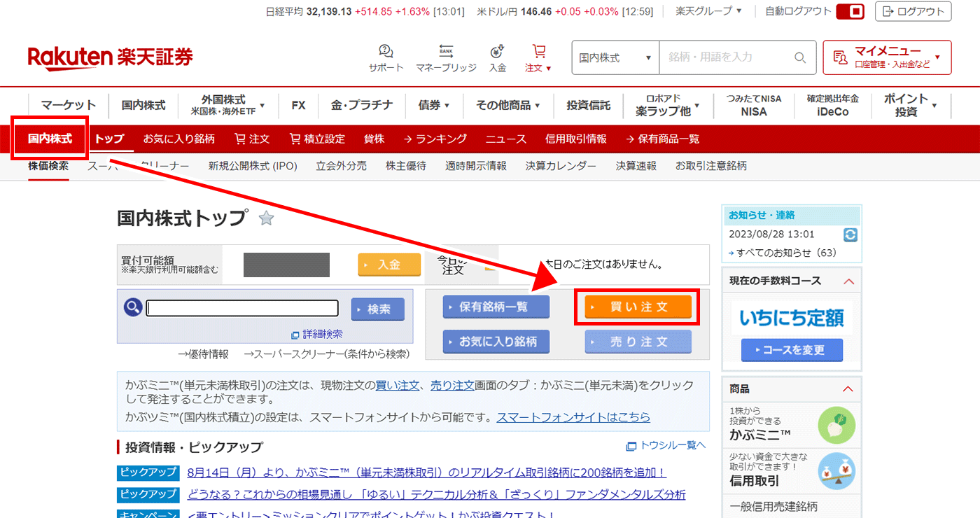Open the FX main menu
This screenshot has width=980, height=518.
[299, 105]
